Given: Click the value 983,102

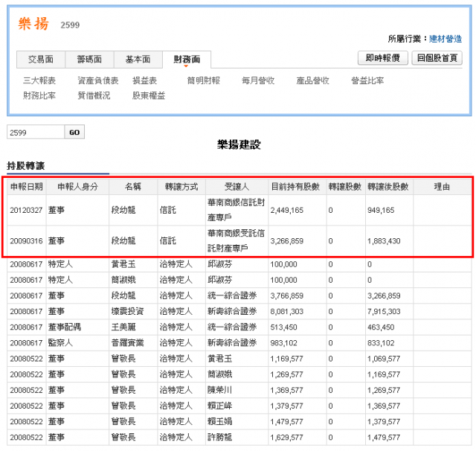Looking at the screenshot, I should point(283,343).
